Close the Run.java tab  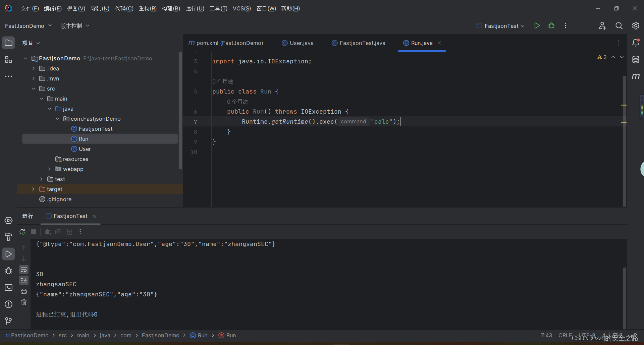pos(439,43)
